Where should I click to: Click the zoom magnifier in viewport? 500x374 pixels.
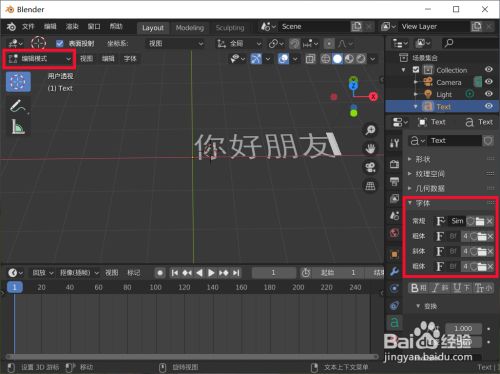click(370, 130)
